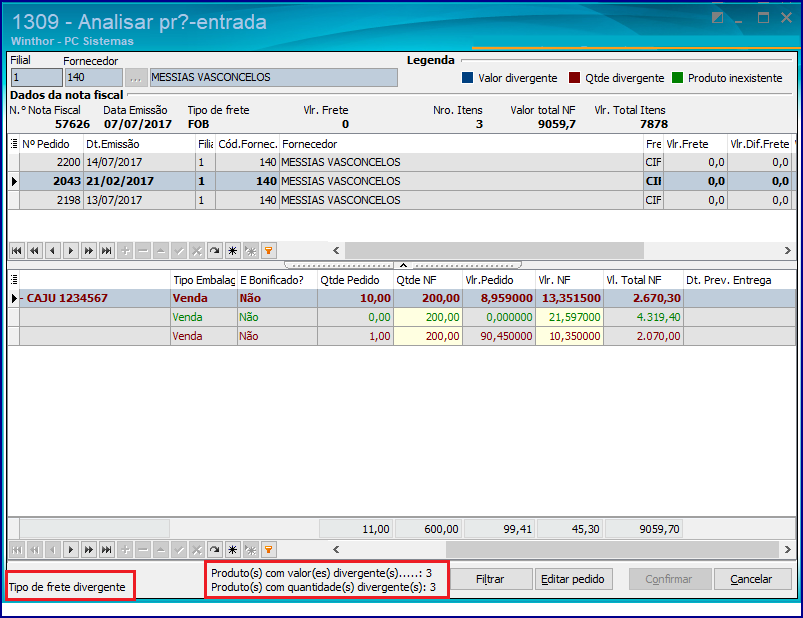Select order row 2043 dated 21/02/2017
Image resolution: width=803 pixels, height=618 pixels.
coord(402,181)
